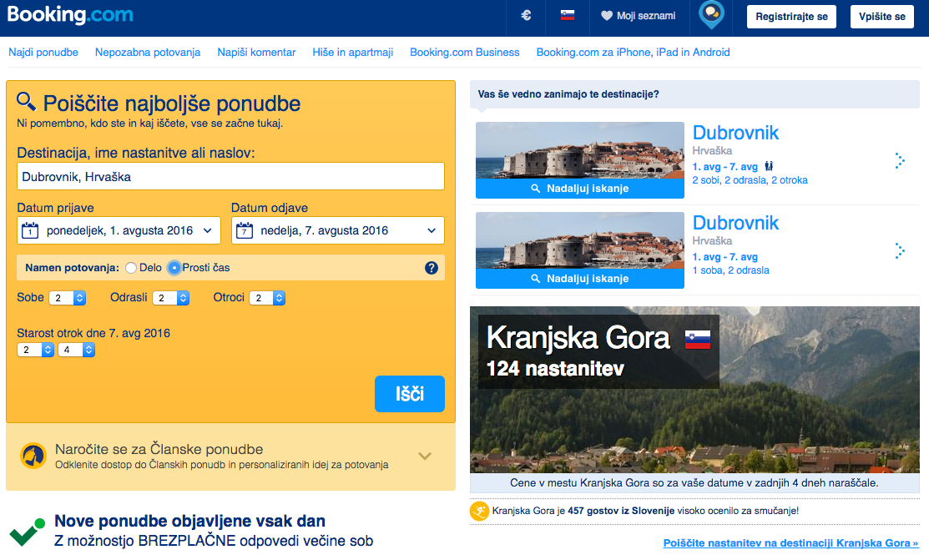The image size is (929, 560).
Task: Click the Slovenian flag language icon
Action: (568, 16)
